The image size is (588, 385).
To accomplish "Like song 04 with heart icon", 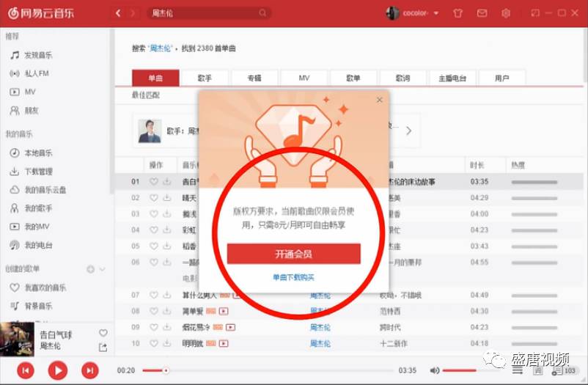I will pos(154,230).
